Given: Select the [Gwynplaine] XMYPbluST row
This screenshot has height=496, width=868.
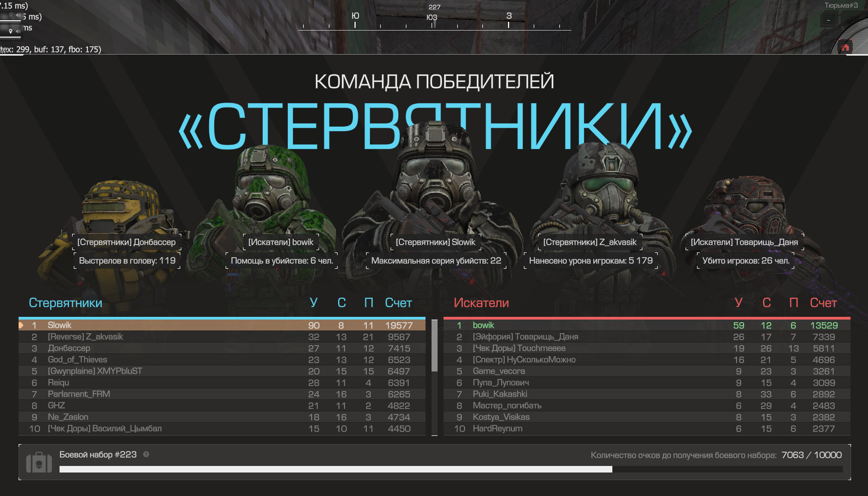Looking at the screenshot, I should tap(222, 371).
